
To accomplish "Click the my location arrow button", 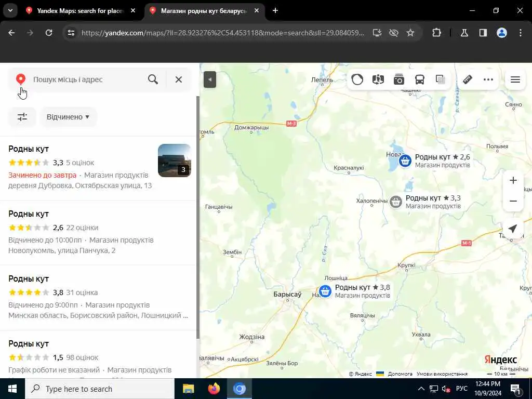I will (513, 229).
